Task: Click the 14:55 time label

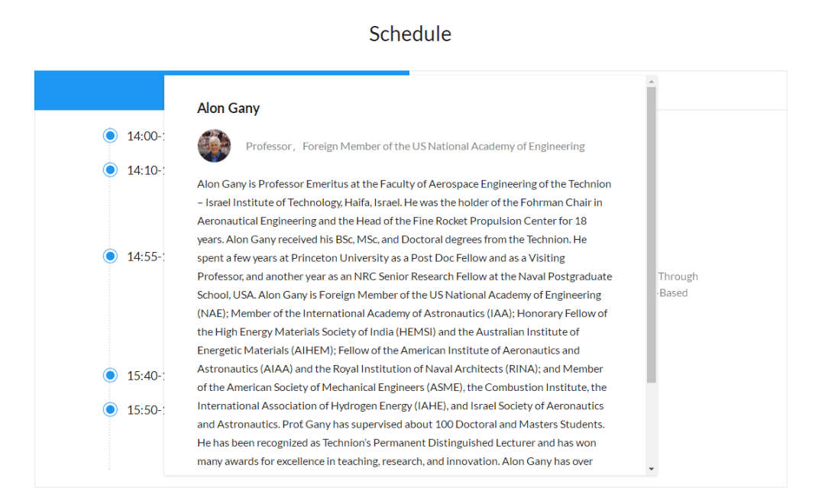Action: (x=145, y=257)
